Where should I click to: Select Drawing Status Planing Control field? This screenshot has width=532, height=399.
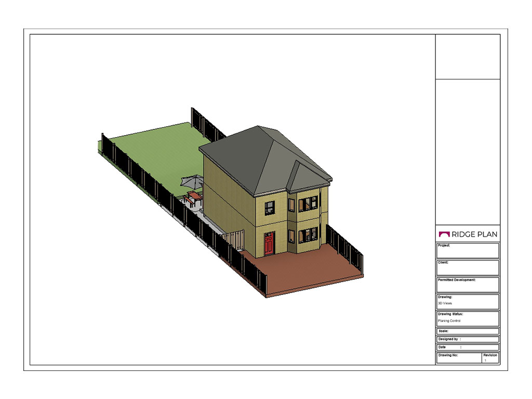click(468, 318)
